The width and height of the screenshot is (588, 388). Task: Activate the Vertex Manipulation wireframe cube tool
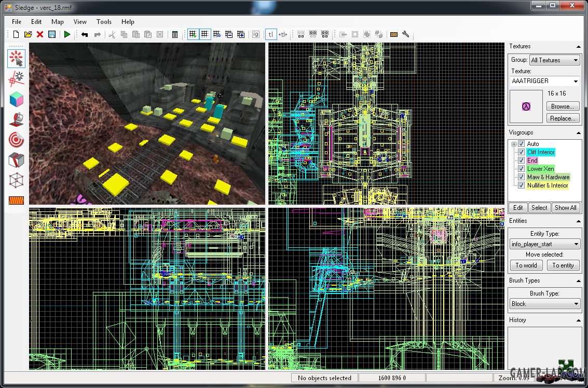(x=16, y=180)
